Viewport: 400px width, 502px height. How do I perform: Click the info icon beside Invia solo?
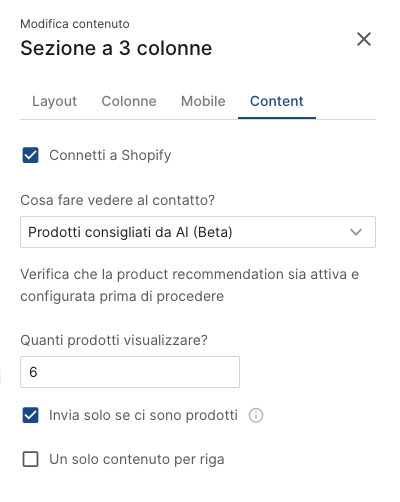[x=256, y=416]
